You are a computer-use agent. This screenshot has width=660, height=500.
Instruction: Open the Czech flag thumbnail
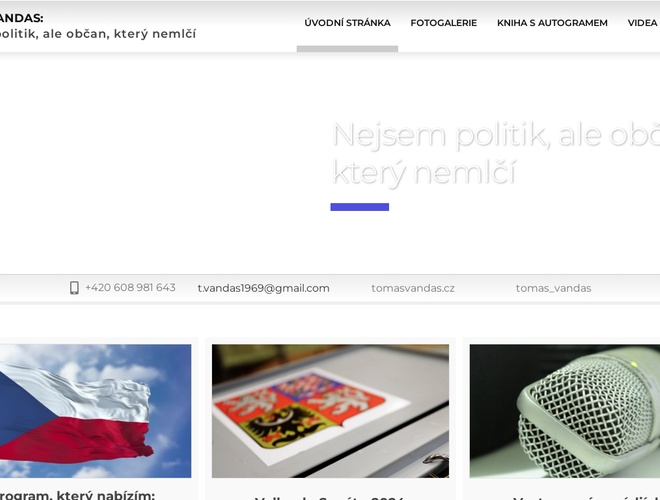[x=96, y=411]
